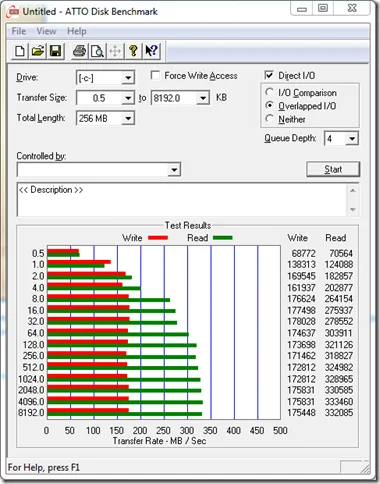Viewport: 380px width, 484px height.
Task: Click the Read value 303911
Action: tap(339, 333)
